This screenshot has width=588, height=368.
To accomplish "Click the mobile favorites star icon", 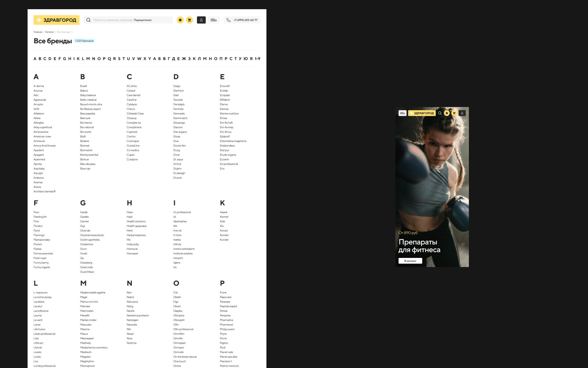I will click(x=447, y=113).
